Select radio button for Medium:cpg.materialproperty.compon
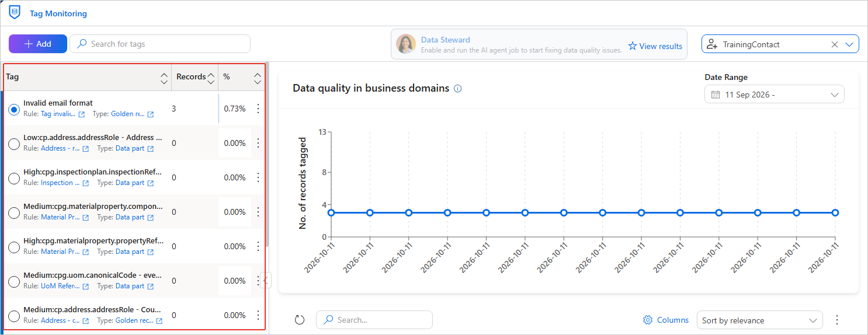The image size is (868, 335). click(x=14, y=212)
